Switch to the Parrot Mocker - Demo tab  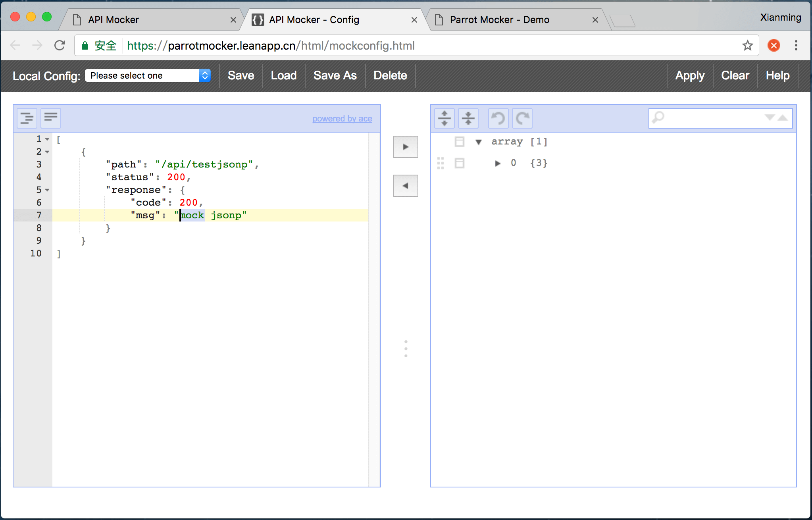pos(499,20)
